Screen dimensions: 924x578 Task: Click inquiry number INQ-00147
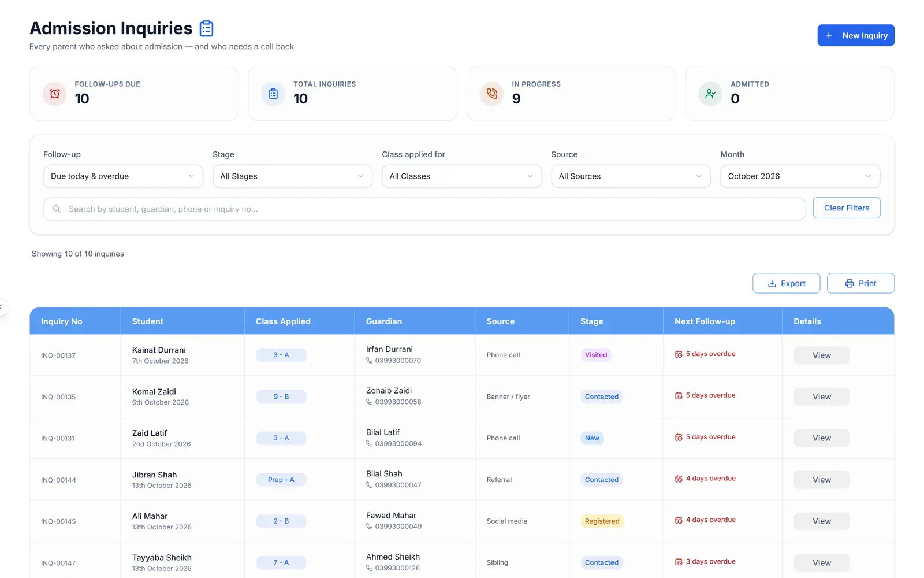tap(58, 563)
